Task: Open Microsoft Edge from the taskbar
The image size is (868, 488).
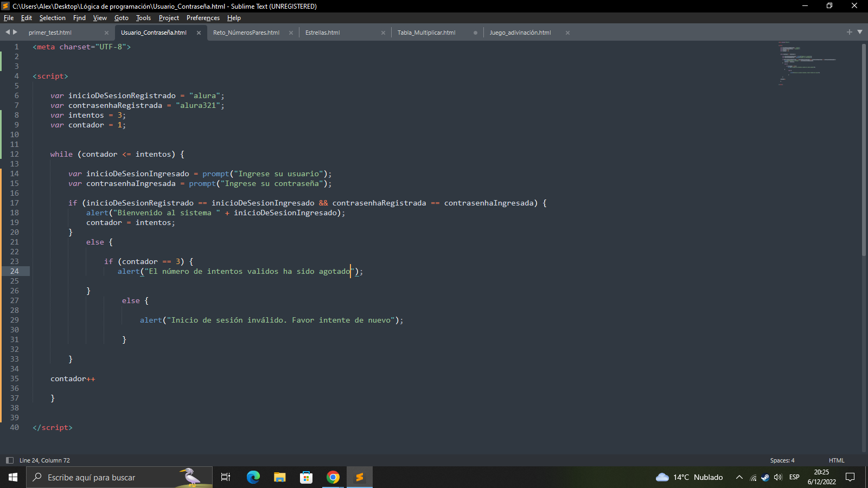Action: click(253, 477)
